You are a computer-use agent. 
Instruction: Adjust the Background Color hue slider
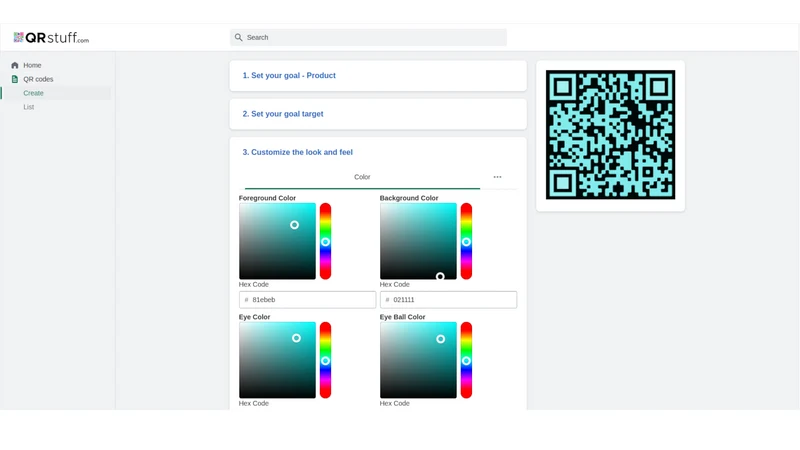click(x=466, y=241)
